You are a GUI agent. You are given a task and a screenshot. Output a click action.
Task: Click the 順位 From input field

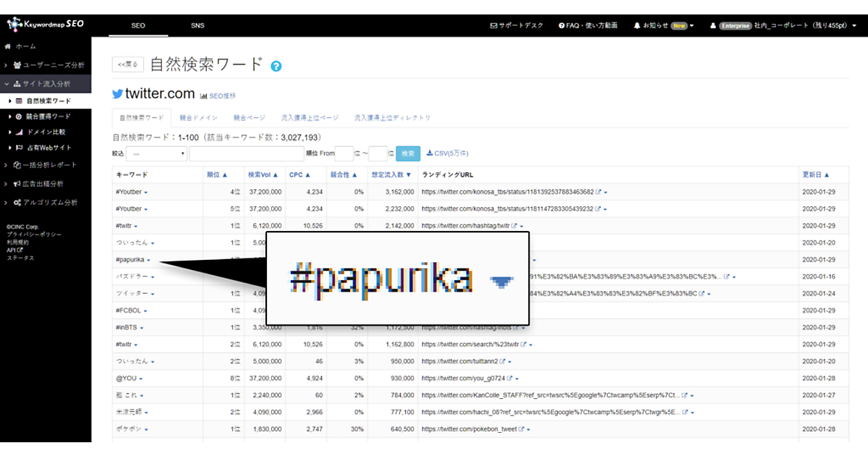click(x=344, y=153)
